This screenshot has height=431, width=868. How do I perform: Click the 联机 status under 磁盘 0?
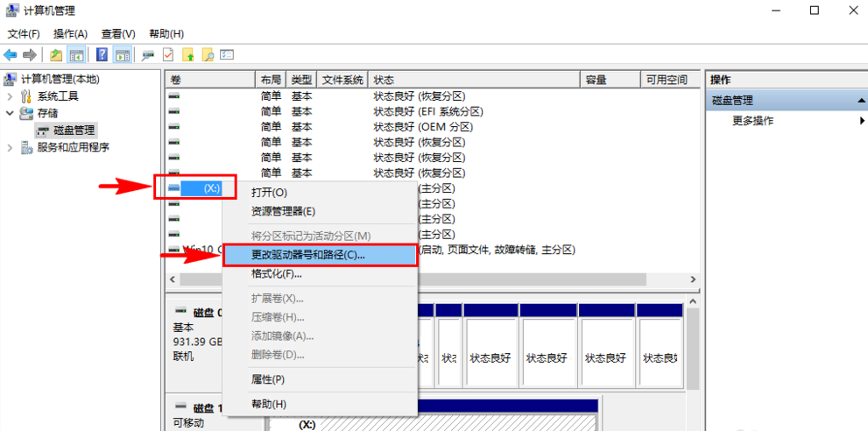(x=183, y=357)
